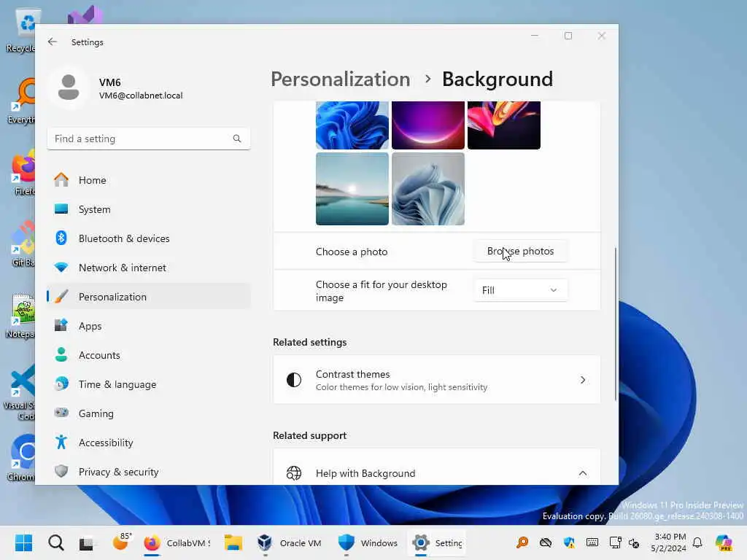This screenshot has height=560, width=747.
Task: Click Browse photos button
Action: pyautogui.click(x=520, y=251)
